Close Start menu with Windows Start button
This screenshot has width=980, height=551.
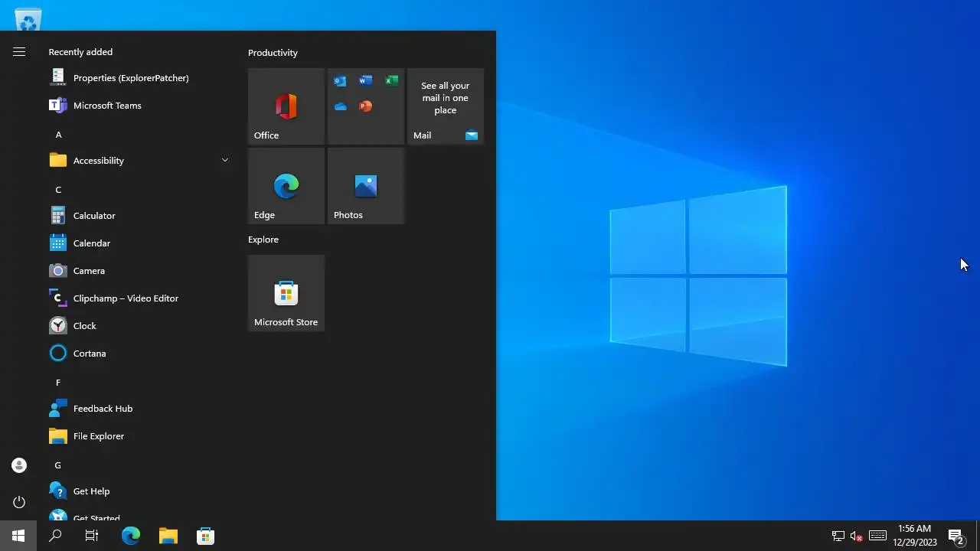point(18,536)
